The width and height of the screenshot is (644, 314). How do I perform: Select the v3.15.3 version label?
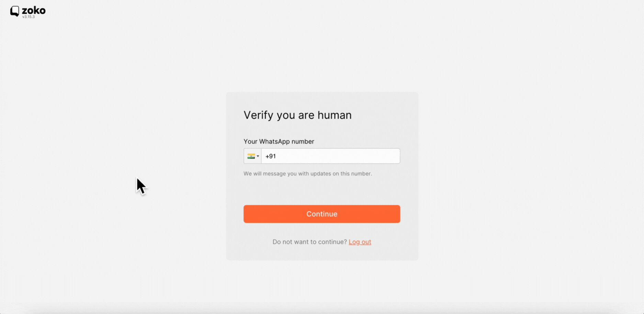[29, 17]
